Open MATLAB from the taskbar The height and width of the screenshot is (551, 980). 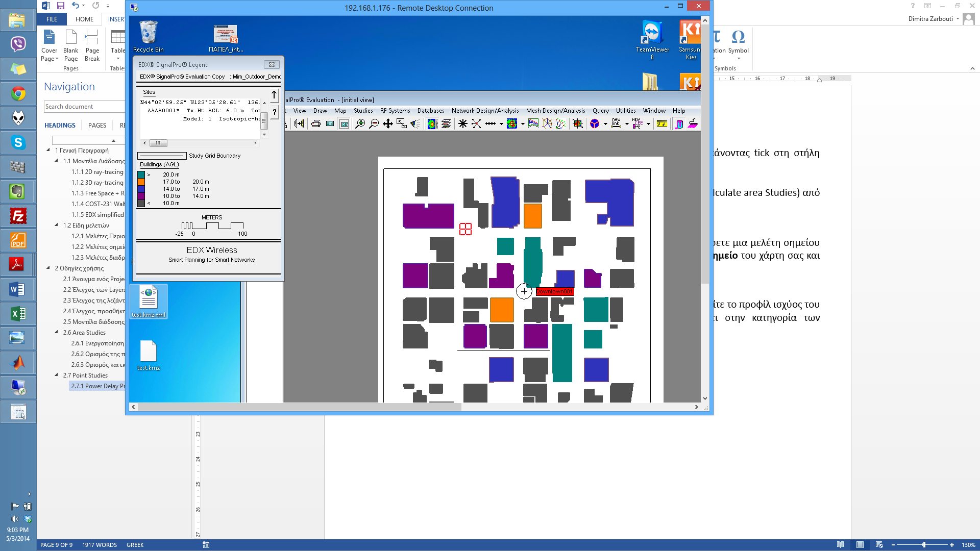(x=18, y=363)
